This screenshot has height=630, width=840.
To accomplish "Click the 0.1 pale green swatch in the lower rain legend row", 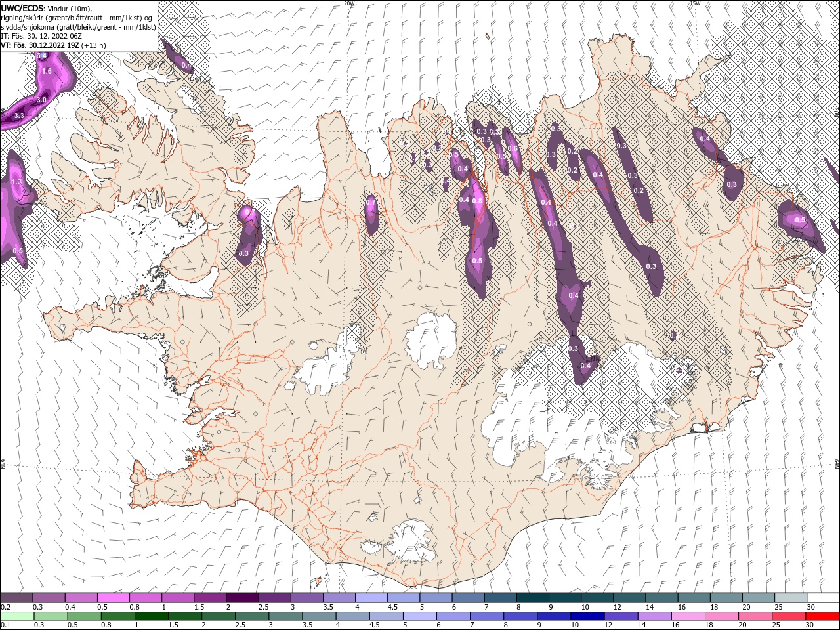I will coord(17,616).
